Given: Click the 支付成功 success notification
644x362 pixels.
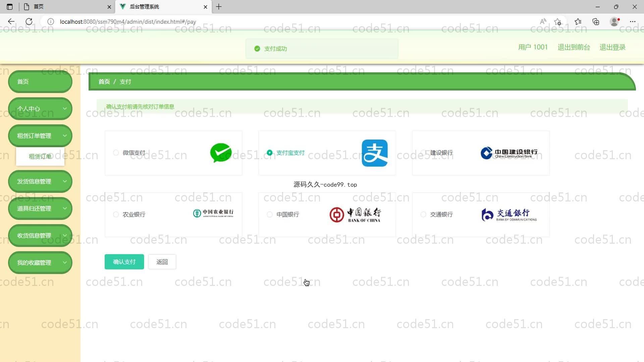Looking at the screenshot, I should click(x=322, y=49).
